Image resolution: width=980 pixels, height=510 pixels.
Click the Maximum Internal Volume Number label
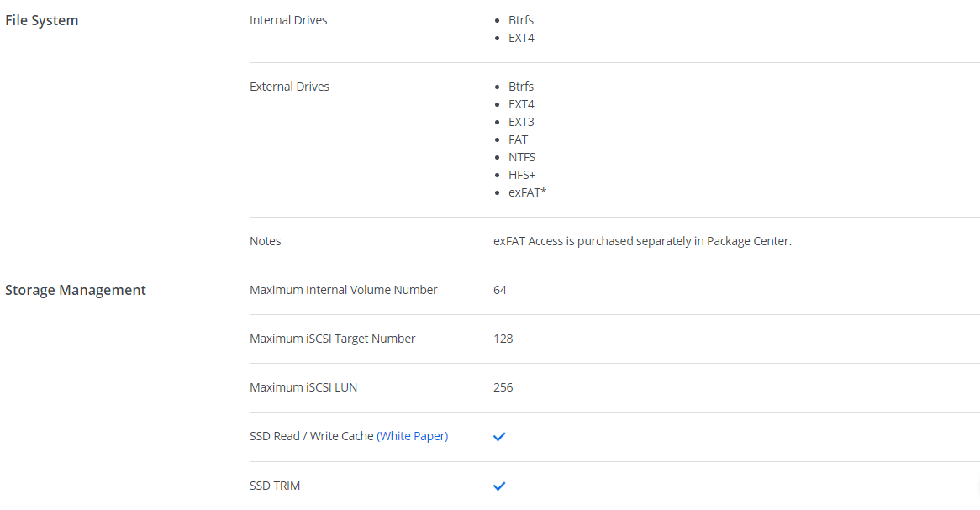point(344,290)
